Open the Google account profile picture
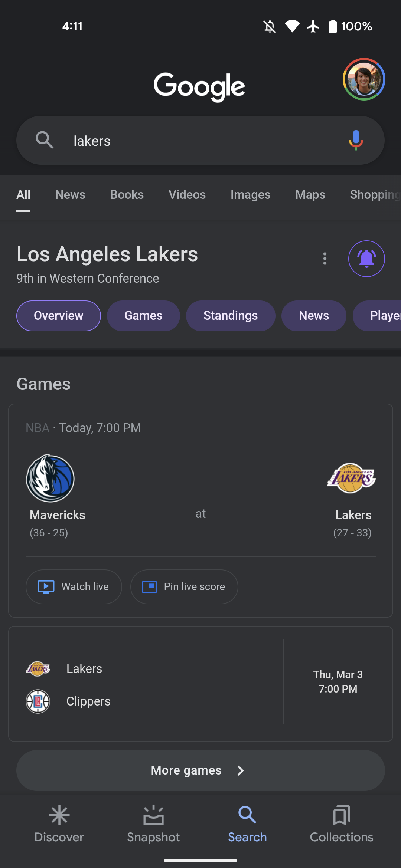 (364, 79)
